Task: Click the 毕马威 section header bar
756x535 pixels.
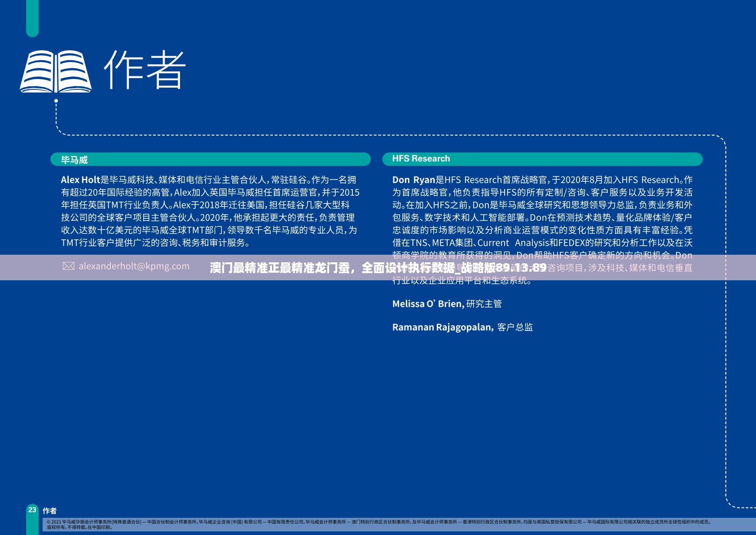Action: pyautogui.click(x=211, y=159)
